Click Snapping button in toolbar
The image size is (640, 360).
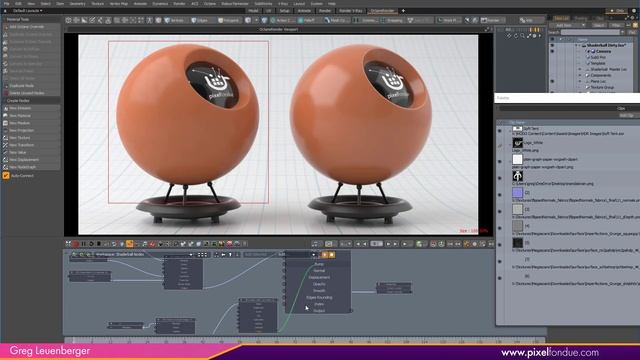pos(392,20)
